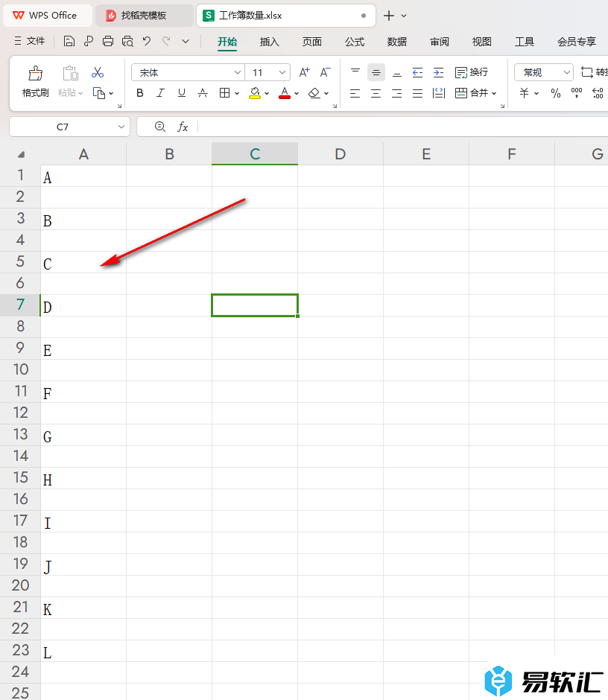Align cell content to top
Image resolution: width=608 pixels, height=700 pixels.
point(355,72)
